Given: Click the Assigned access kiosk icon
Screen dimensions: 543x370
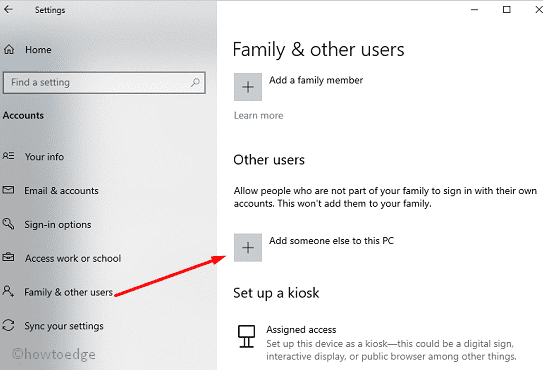Looking at the screenshot, I should pos(247,336).
